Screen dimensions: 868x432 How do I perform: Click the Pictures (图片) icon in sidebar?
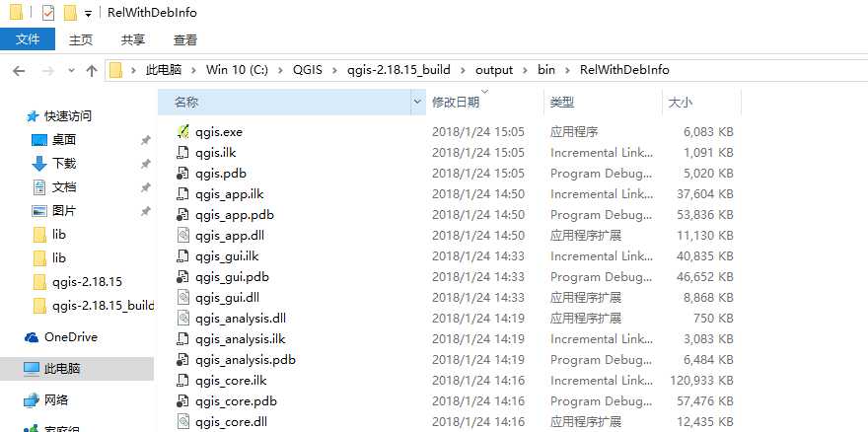[x=39, y=211]
